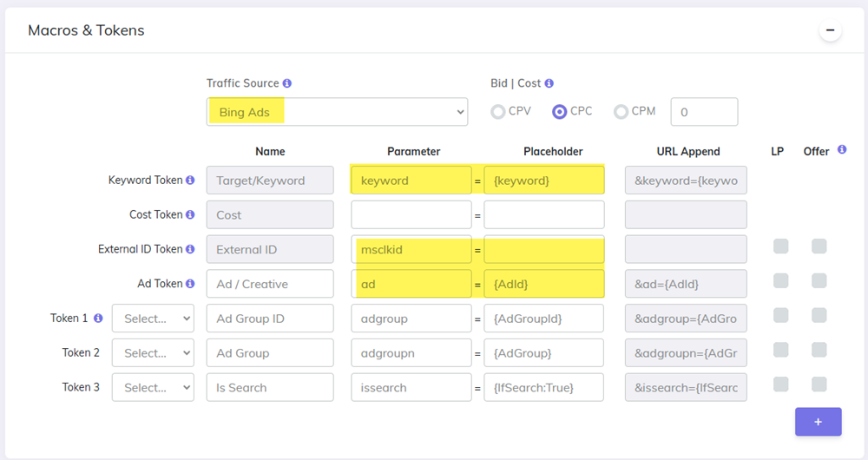
Task: Click the keyword parameter field
Action: click(411, 181)
